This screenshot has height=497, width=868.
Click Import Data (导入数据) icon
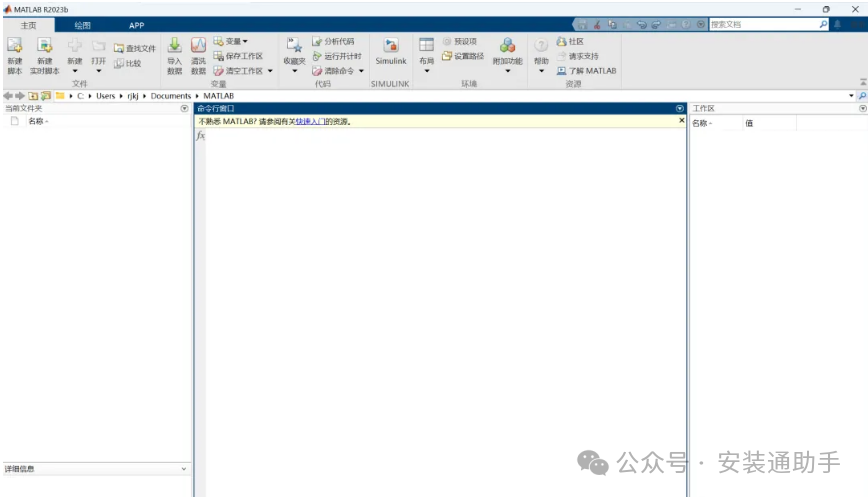[174, 45]
